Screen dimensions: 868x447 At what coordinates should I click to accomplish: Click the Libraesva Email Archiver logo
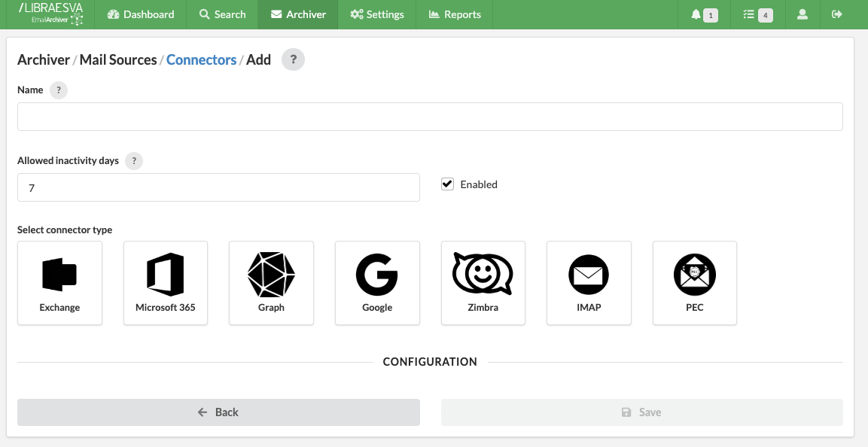point(50,14)
